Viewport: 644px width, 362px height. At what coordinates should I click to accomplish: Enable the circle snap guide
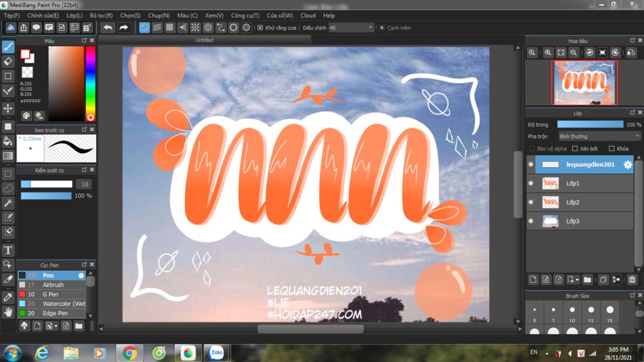point(208,28)
